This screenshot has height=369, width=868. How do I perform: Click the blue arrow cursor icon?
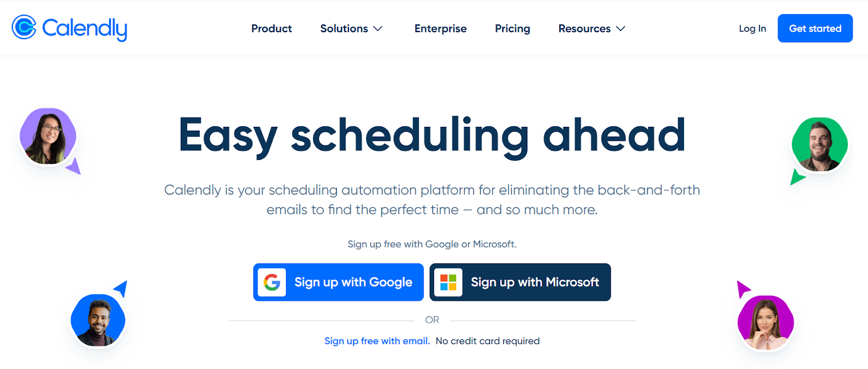click(x=121, y=288)
